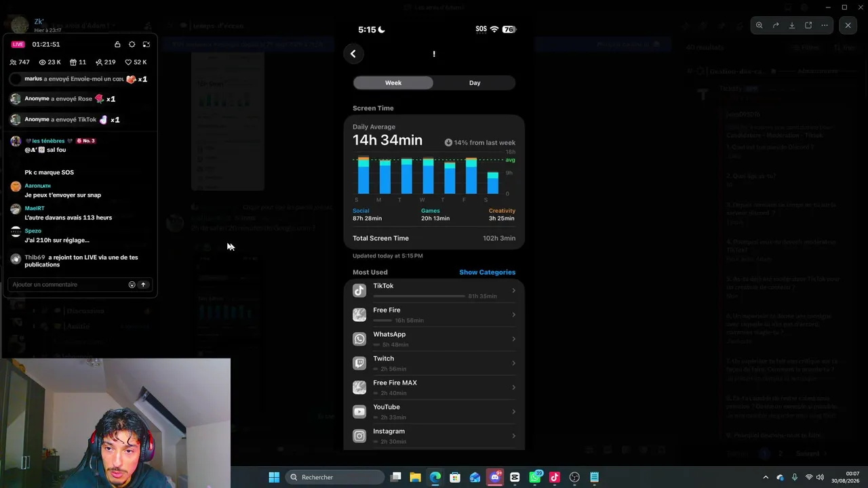Close the image viewer with the X button
The image size is (868, 488).
(848, 26)
